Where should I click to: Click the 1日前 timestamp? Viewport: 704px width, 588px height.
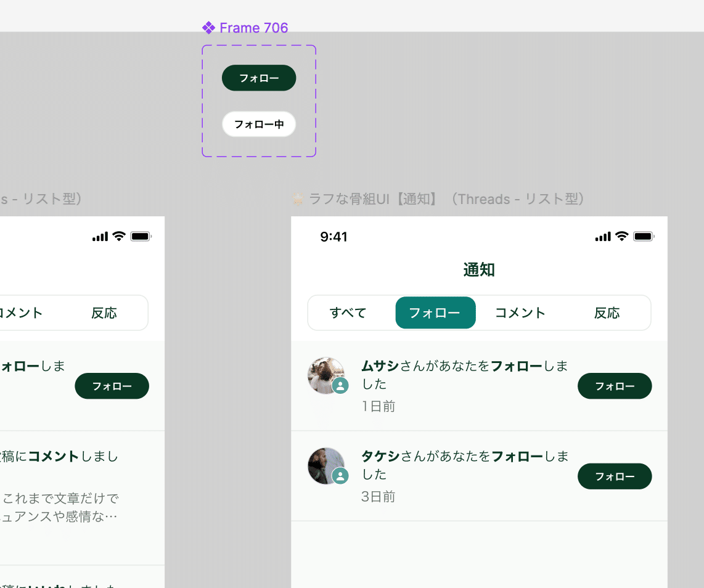click(379, 406)
